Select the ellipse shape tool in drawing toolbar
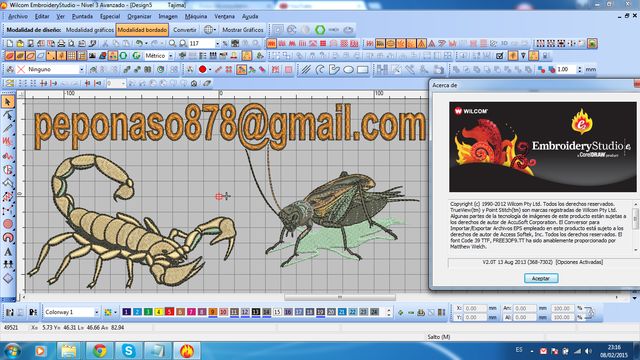This screenshot has width=640, height=360. coord(348,70)
